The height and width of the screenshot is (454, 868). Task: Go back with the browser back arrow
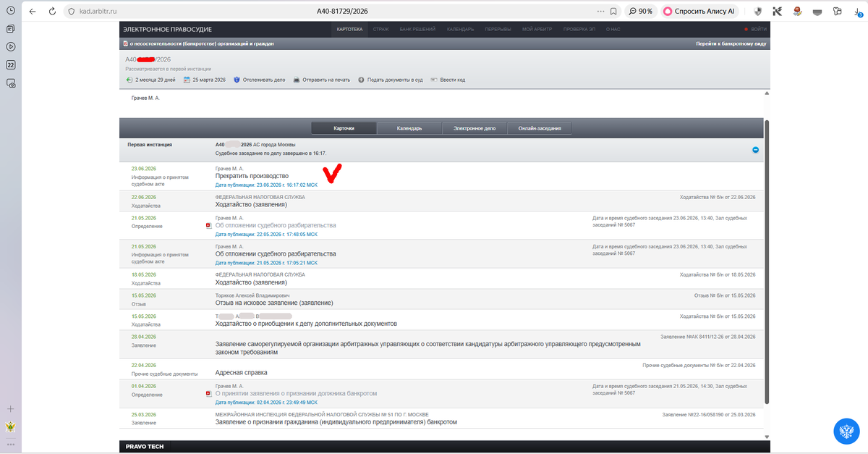[x=31, y=12]
